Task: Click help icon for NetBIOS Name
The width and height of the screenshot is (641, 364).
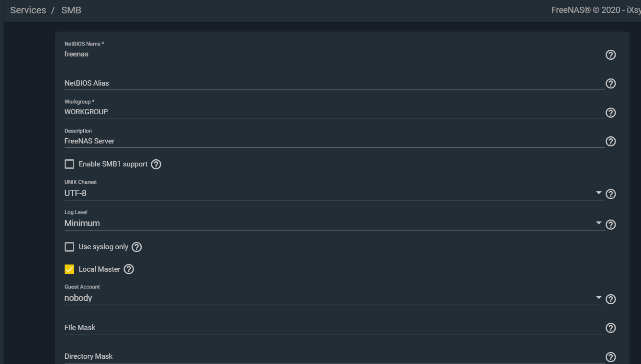Action: click(610, 55)
